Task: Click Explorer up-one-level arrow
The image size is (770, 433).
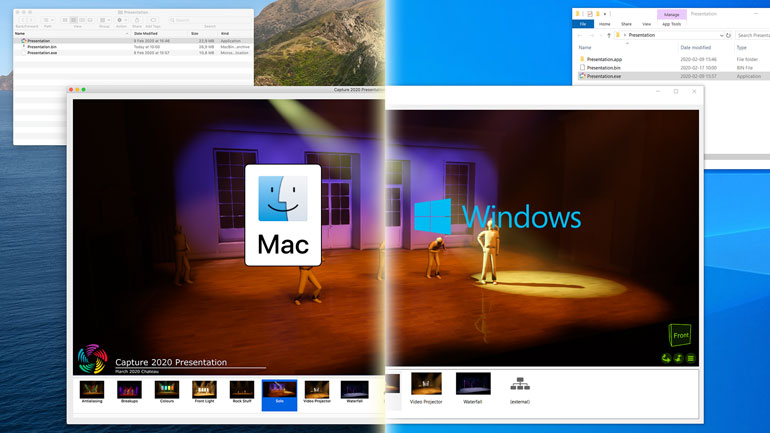Action: click(609, 35)
